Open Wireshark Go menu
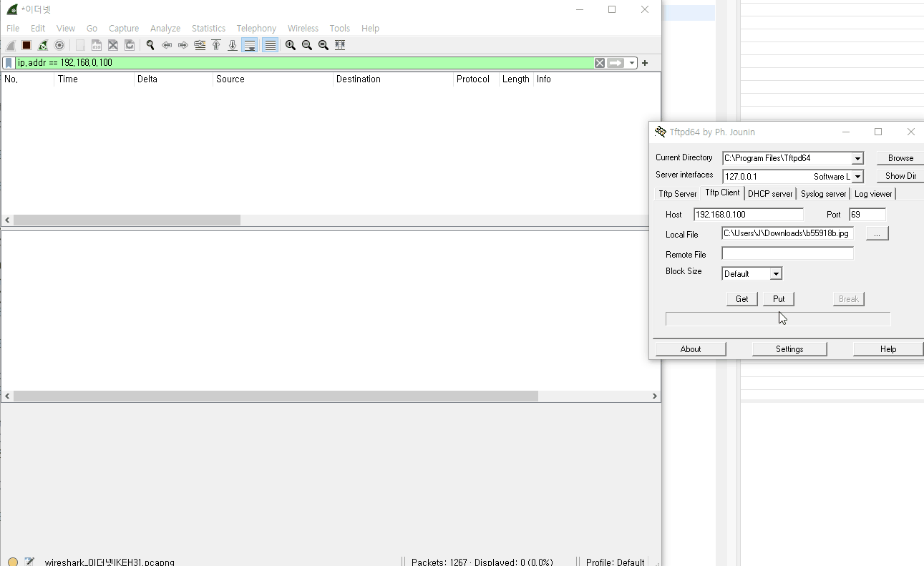Image resolution: width=924 pixels, height=566 pixels. (92, 28)
